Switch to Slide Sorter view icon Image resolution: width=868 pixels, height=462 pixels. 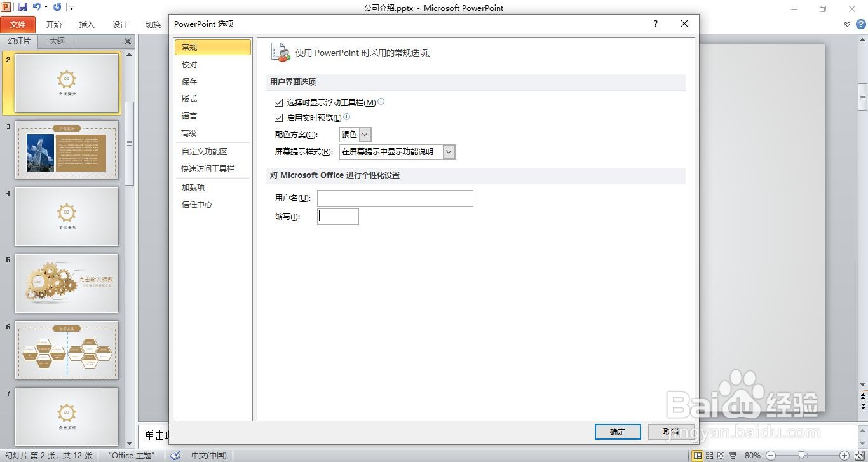click(709, 456)
